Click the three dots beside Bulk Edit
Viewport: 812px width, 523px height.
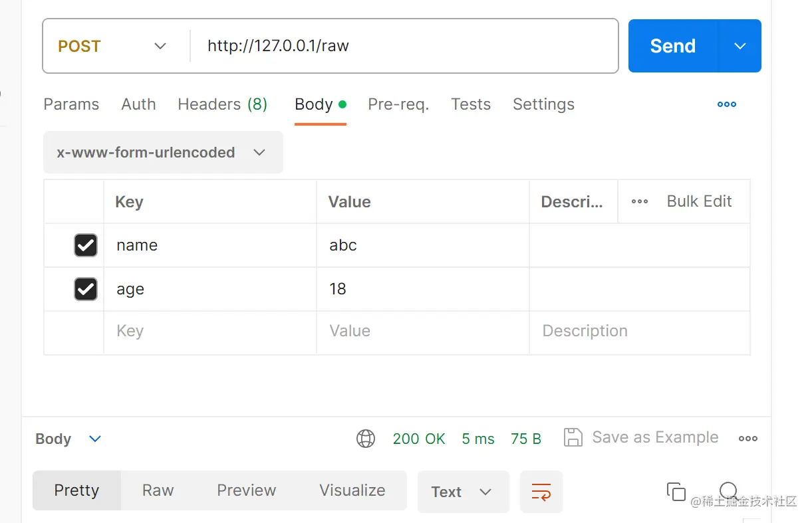[x=640, y=202]
